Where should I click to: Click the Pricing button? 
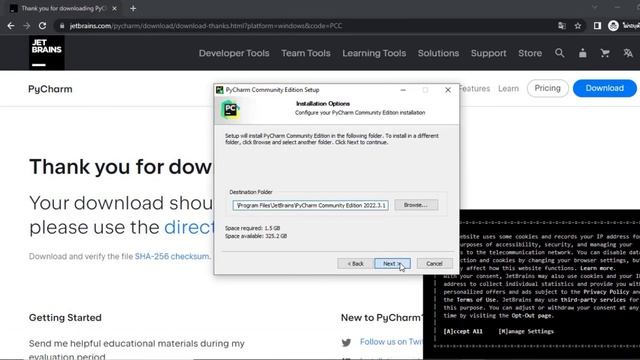(547, 88)
